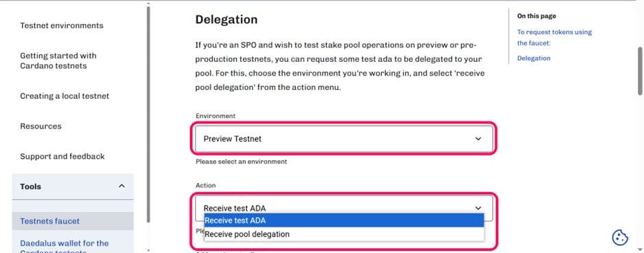The width and height of the screenshot is (644, 253).
Task: Open Testnet environments sidebar link
Action: [62, 25]
